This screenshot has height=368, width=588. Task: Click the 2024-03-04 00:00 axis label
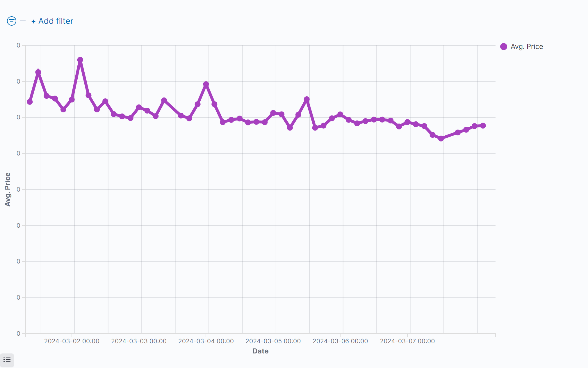(206, 341)
